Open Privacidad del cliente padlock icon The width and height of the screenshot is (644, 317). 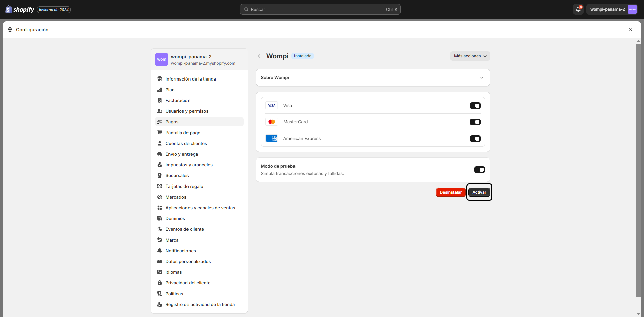coord(160,283)
